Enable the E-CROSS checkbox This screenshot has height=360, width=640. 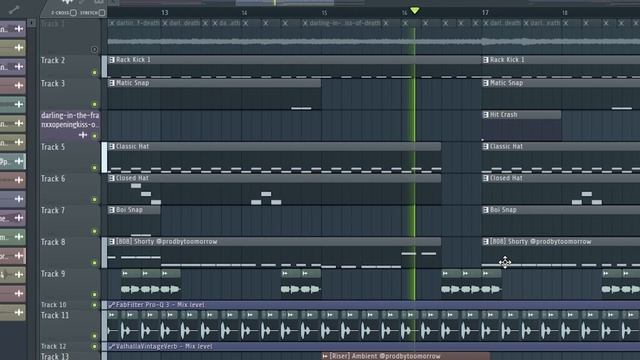pos(73,13)
